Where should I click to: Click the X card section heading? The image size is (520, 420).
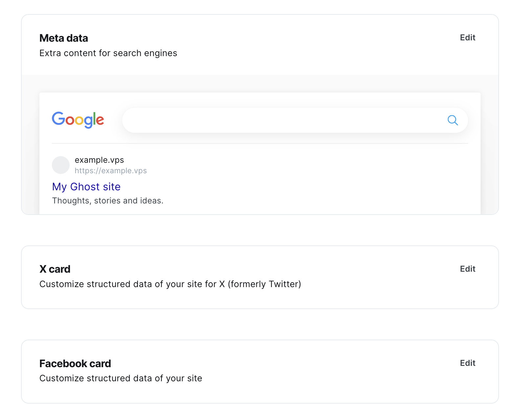point(54,269)
